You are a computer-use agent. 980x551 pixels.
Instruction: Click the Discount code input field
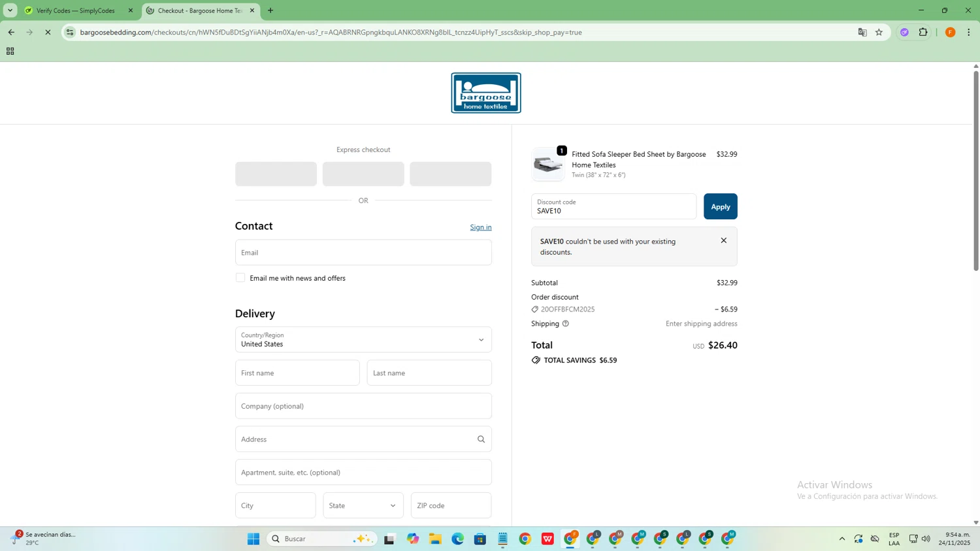tap(613, 206)
